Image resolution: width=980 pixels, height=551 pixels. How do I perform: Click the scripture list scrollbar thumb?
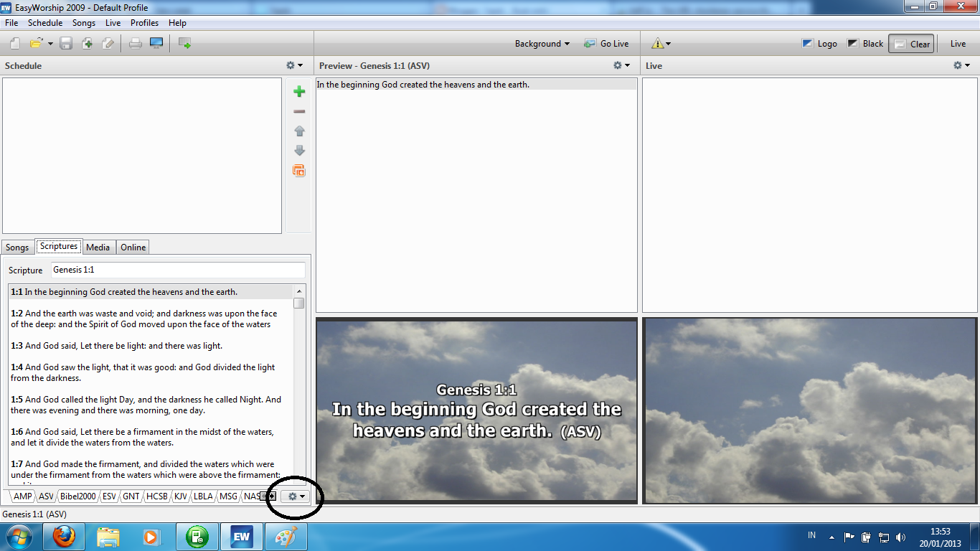(299, 303)
